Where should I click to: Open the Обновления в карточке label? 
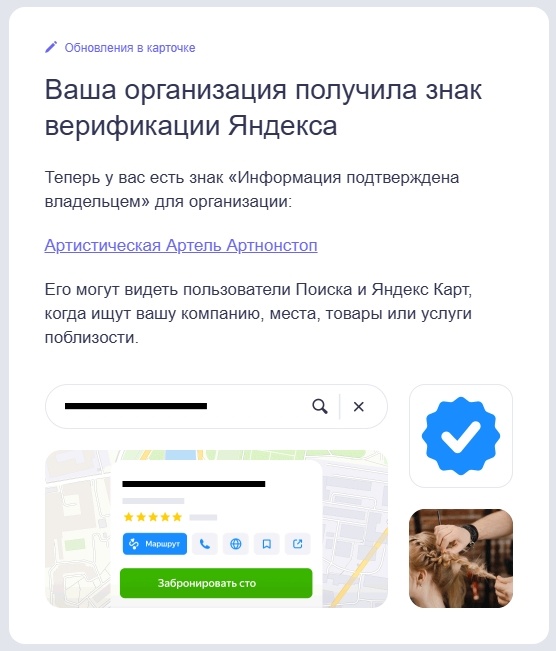130,48
